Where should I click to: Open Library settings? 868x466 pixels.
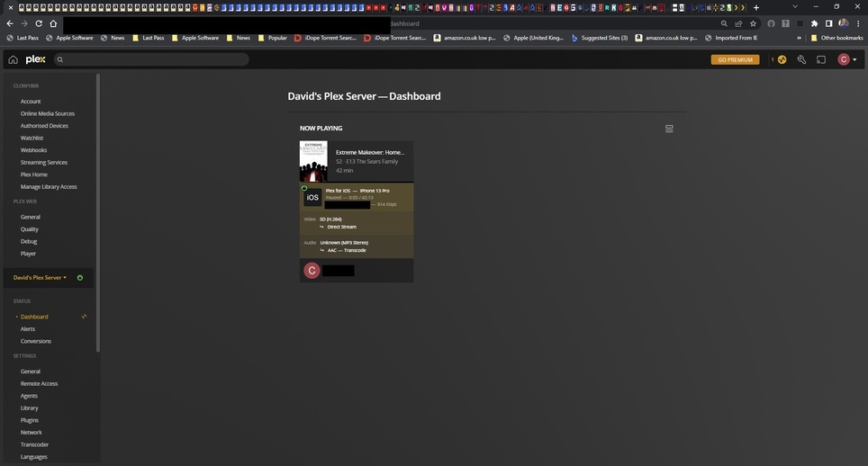point(30,408)
